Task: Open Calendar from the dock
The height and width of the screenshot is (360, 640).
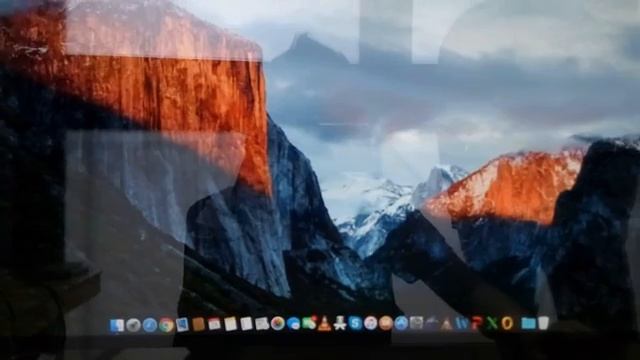Action: click(x=214, y=324)
